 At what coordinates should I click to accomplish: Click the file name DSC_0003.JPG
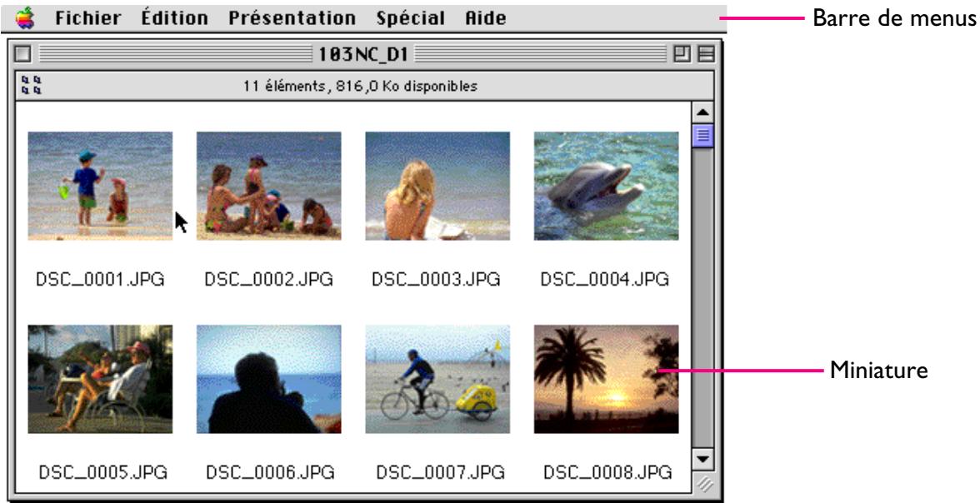[437, 279]
